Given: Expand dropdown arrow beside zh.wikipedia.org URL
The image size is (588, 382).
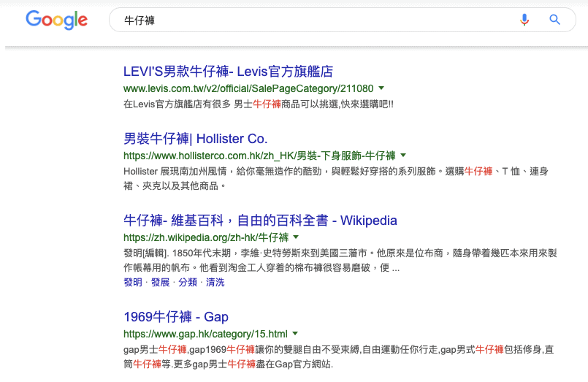Looking at the screenshot, I should click(296, 237).
